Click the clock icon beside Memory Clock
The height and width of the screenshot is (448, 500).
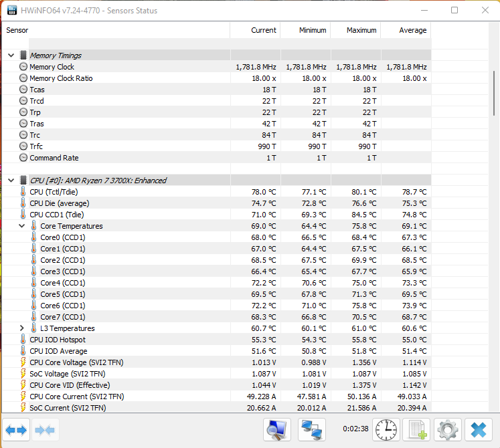coord(23,67)
